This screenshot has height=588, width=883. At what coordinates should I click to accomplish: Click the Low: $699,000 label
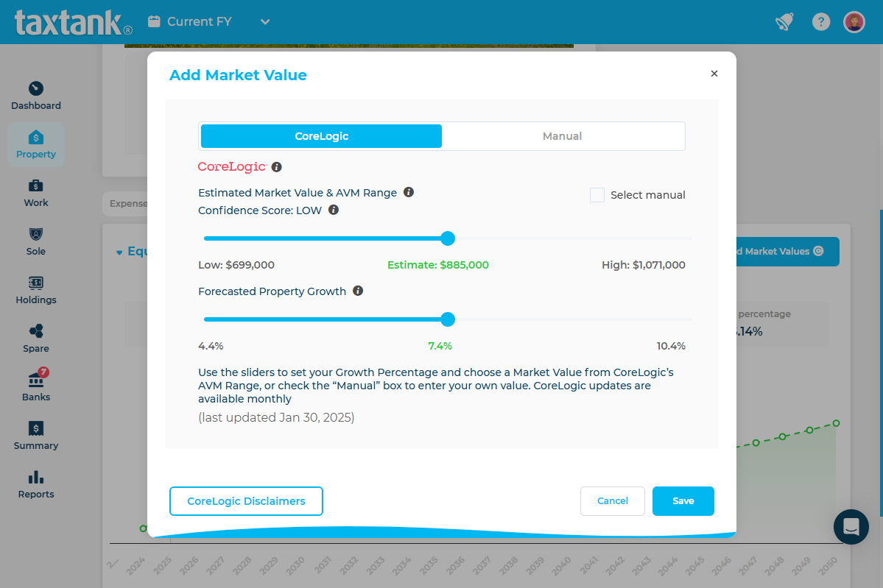tap(236, 265)
